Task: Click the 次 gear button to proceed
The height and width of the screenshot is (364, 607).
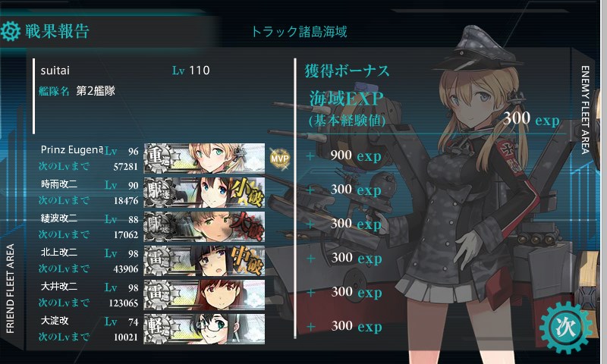Action: (x=565, y=328)
